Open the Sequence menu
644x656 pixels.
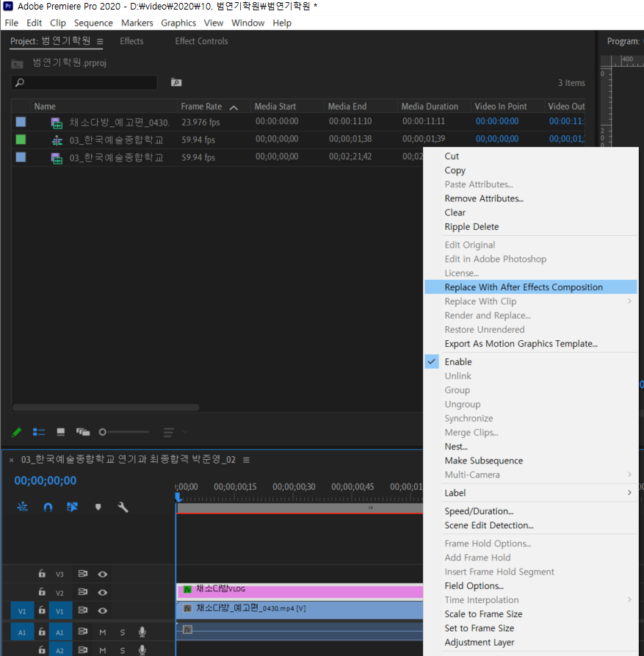pos(93,23)
